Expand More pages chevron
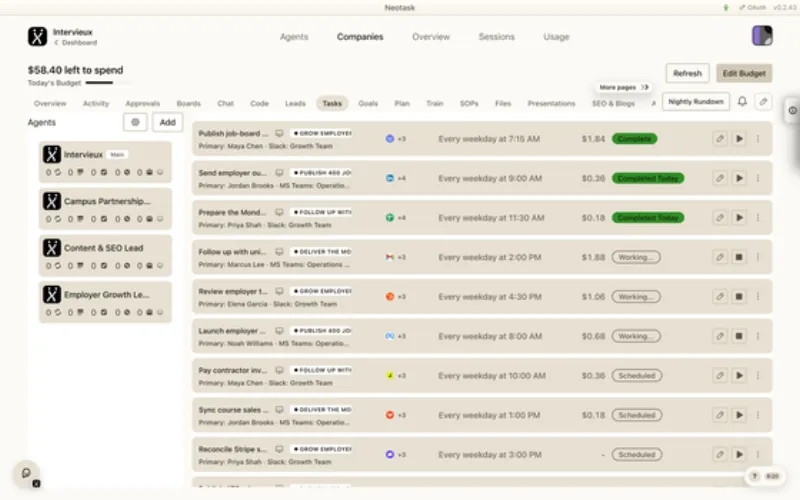800x500 pixels. [645, 87]
